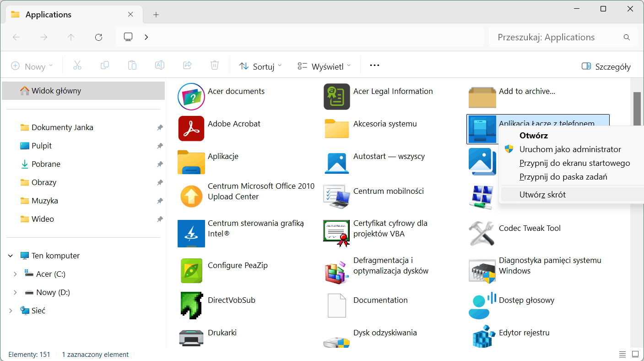Toggle the Szczegóły details pane
644x361 pixels.
click(x=606, y=66)
